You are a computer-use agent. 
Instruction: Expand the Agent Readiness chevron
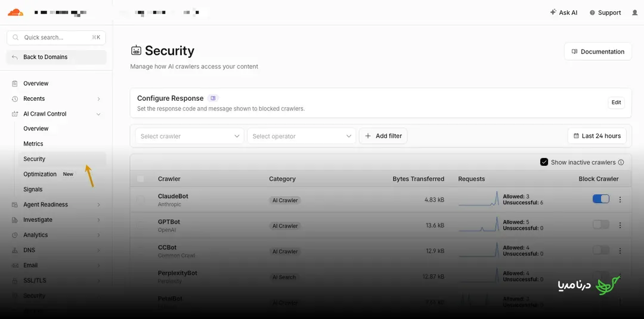(x=98, y=205)
